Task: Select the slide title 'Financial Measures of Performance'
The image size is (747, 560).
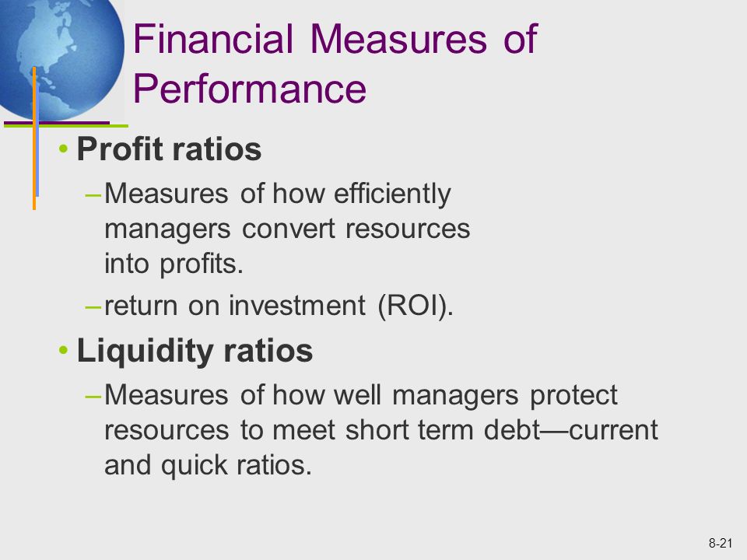Action: pyautogui.click(x=335, y=63)
